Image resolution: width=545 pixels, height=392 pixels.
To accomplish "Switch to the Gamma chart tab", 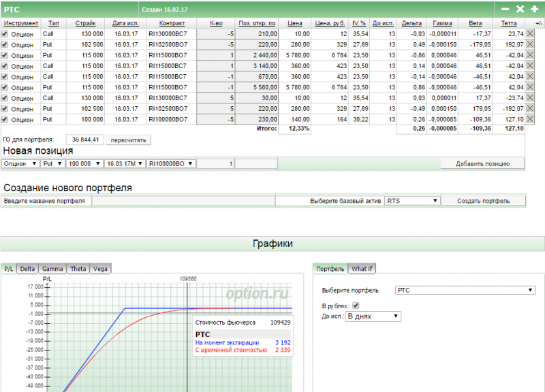I will click(x=52, y=268).
